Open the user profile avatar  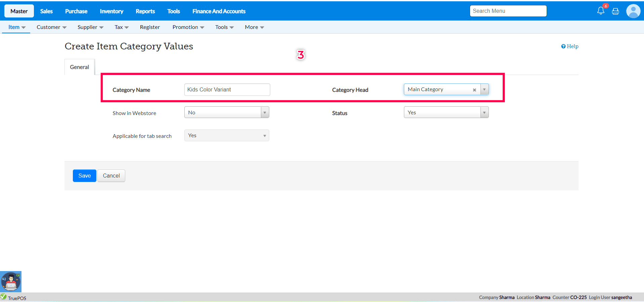pyautogui.click(x=633, y=11)
